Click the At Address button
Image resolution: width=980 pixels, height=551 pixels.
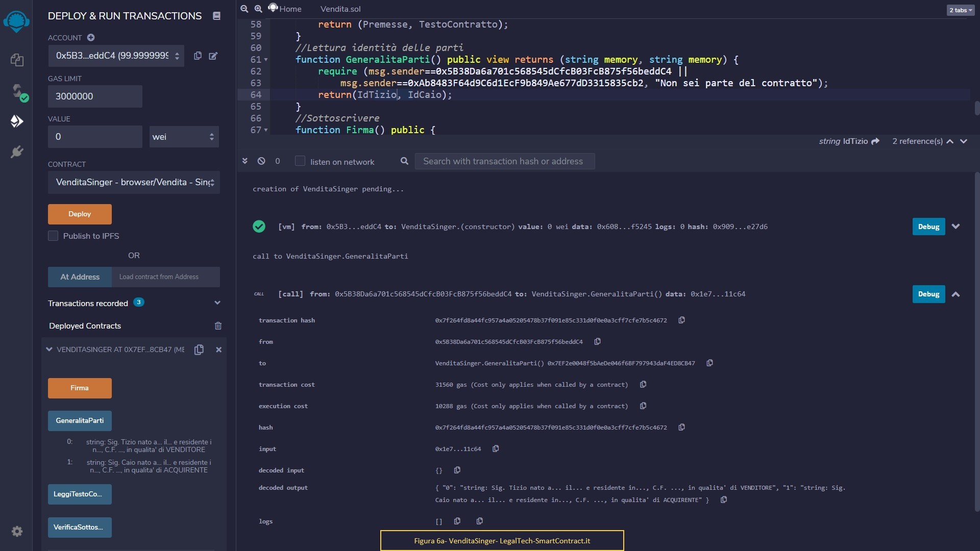(80, 277)
